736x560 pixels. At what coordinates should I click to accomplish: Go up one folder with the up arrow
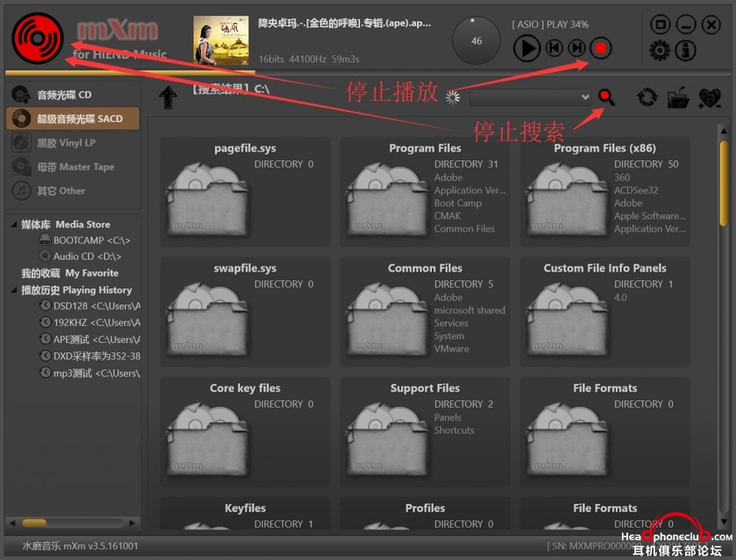168,98
